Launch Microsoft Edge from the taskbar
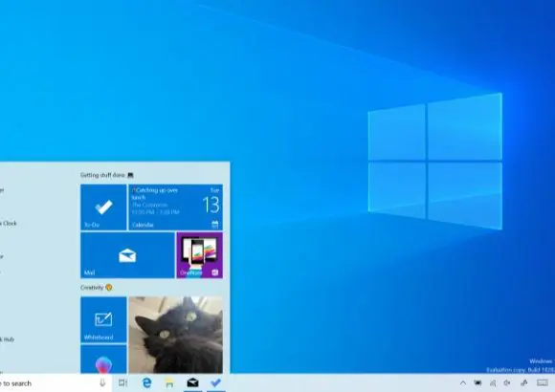The width and height of the screenshot is (555, 392). (146, 382)
